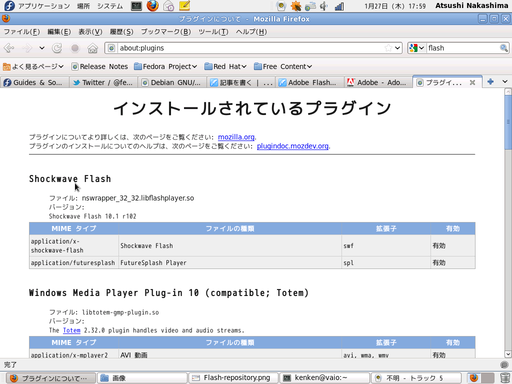
Task: Click the Fedora logo icon in top panel
Action: (9, 6)
